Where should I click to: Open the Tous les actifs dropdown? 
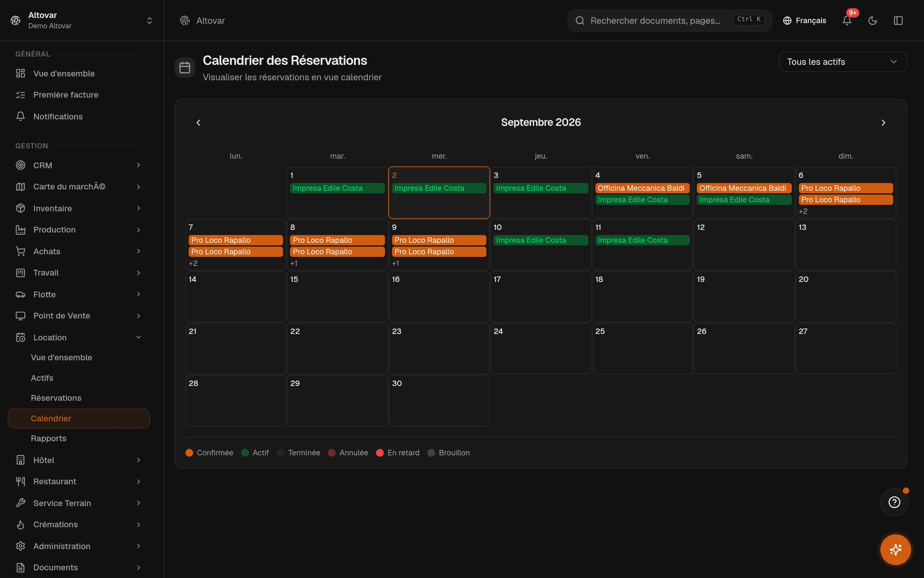[x=843, y=62]
